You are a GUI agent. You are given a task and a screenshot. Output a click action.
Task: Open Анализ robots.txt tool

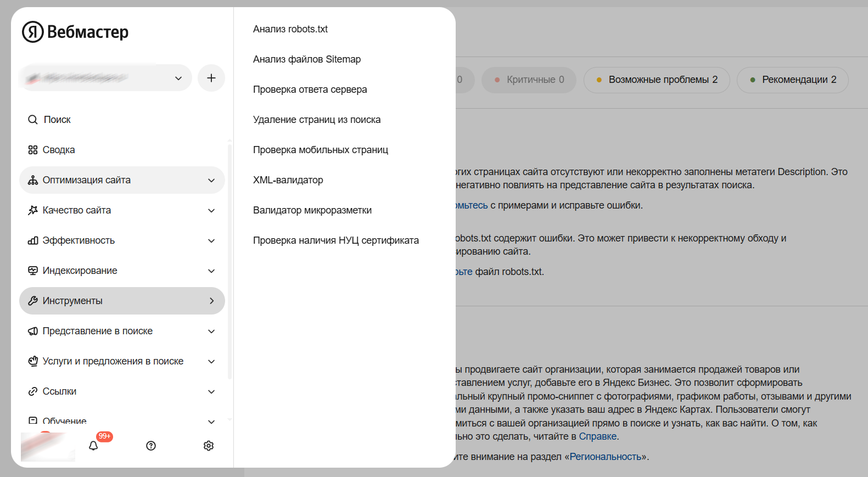tap(290, 29)
